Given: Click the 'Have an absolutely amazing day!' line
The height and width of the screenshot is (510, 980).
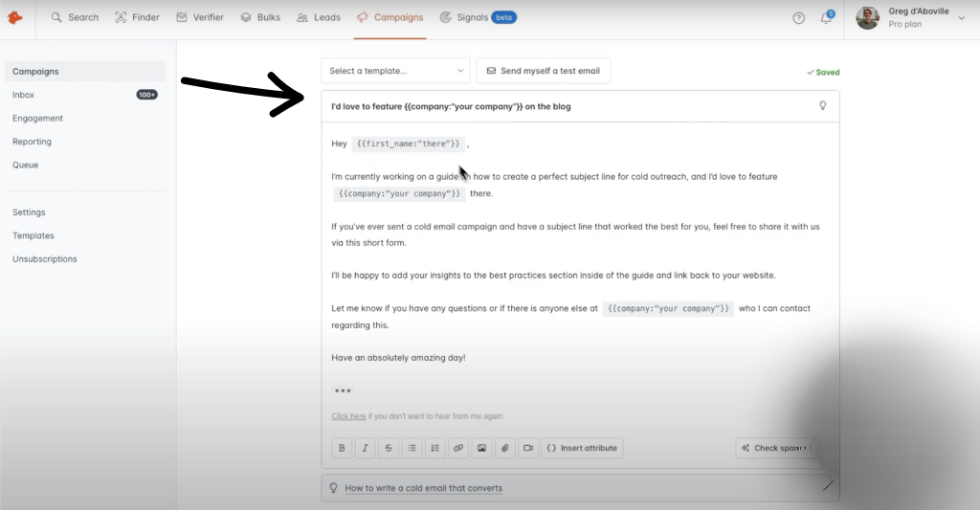Looking at the screenshot, I should 398,358.
